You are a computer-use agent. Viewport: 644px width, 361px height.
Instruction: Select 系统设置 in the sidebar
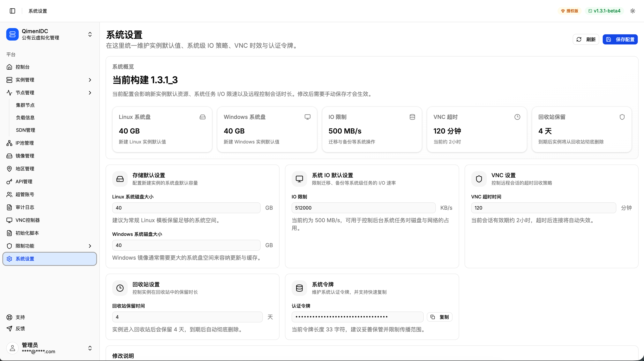pyautogui.click(x=49, y=259)
